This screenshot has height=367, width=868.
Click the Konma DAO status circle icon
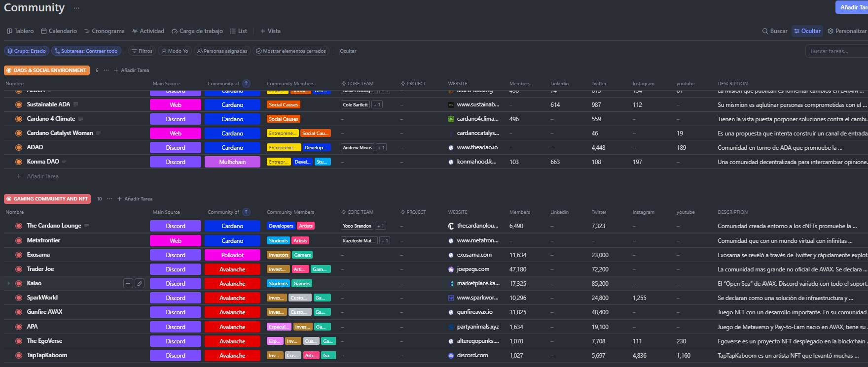point(19,162)
